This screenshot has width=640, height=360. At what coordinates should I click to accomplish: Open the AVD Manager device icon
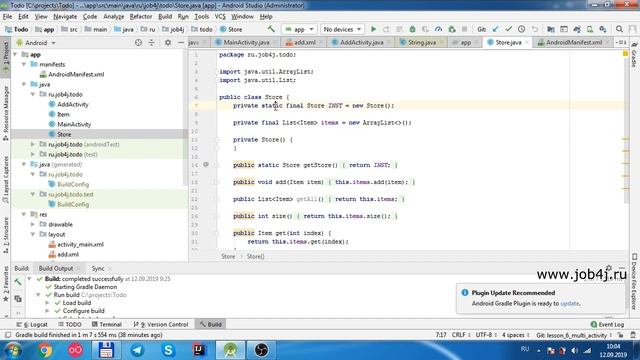590,29
